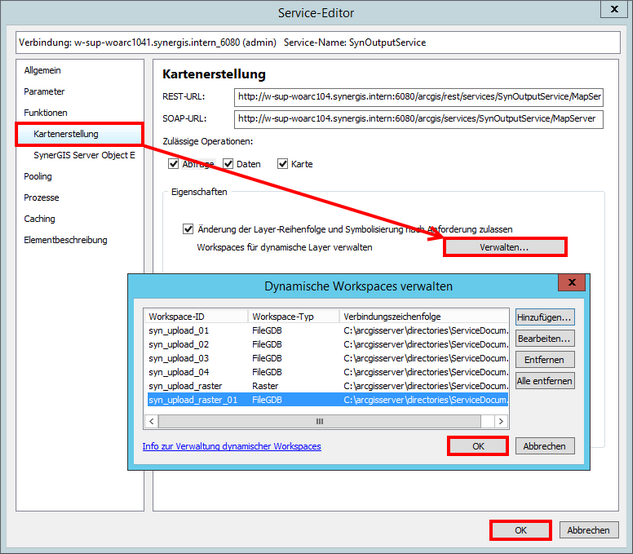Confirm workspaces dialog with OK

click(478, 446)
